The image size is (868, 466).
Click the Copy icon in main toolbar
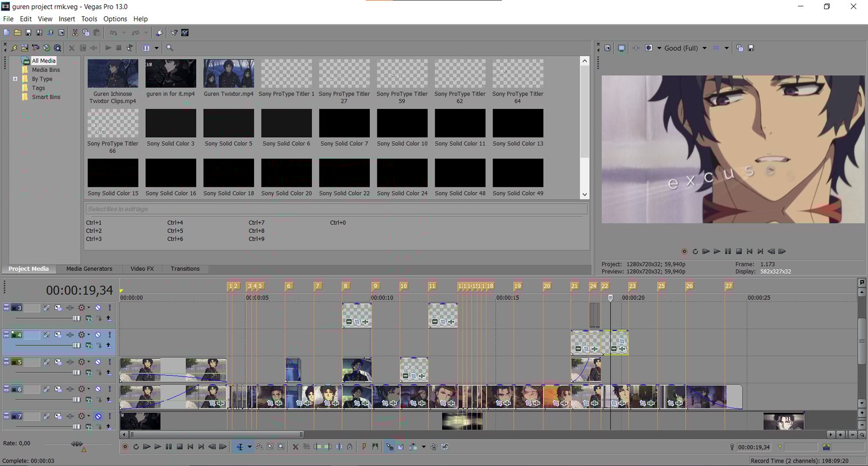86,32
